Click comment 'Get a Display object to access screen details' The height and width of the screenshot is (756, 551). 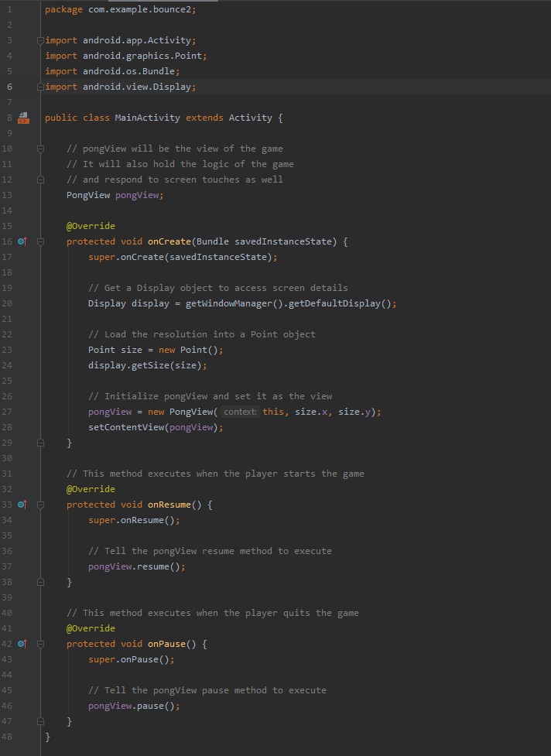[218, 288]
